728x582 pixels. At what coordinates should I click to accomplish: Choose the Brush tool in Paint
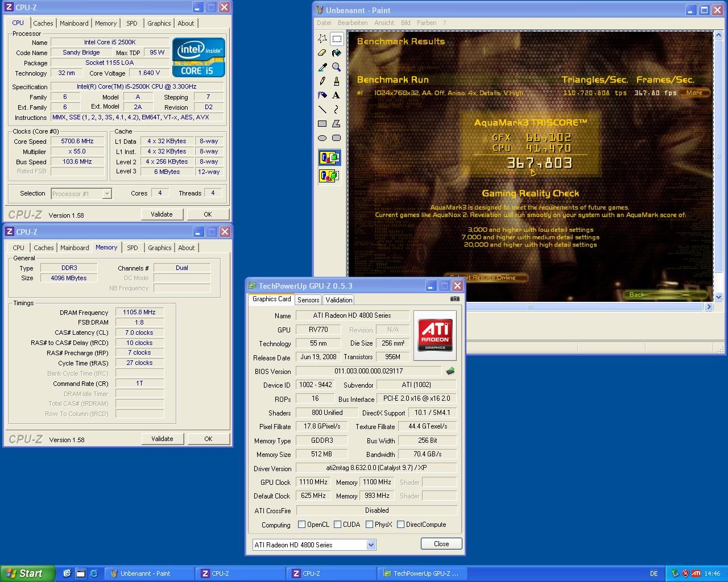[337, 81]
